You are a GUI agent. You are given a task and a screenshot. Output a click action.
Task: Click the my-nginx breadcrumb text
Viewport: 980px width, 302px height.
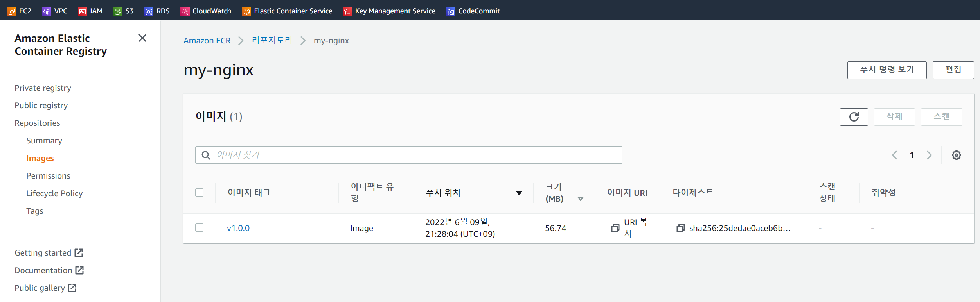331,41
